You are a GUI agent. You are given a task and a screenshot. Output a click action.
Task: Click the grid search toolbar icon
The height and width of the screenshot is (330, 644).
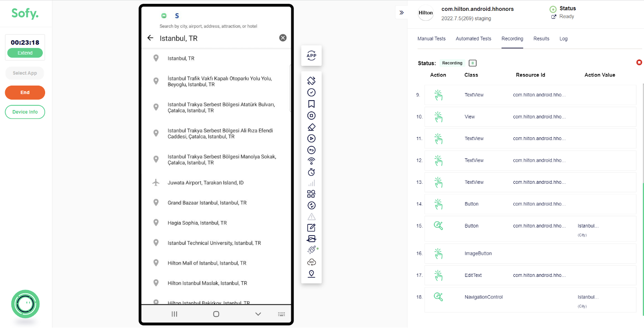click(311, 194)
